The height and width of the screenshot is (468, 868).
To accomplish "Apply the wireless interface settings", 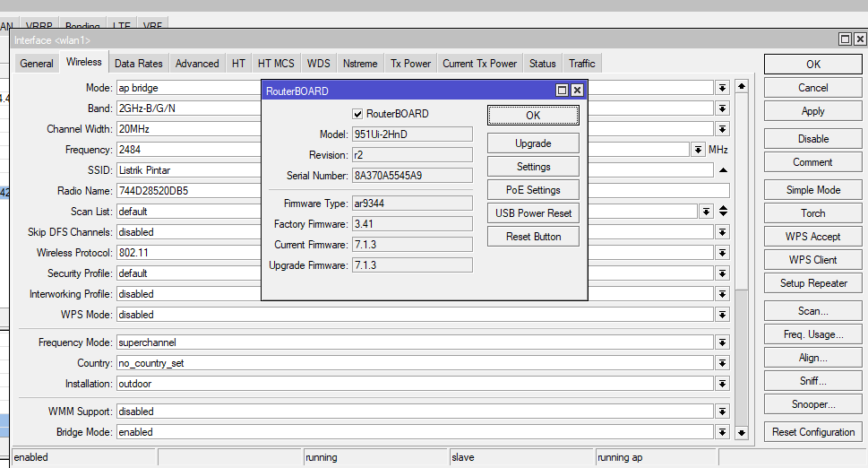I will point(813,111).
